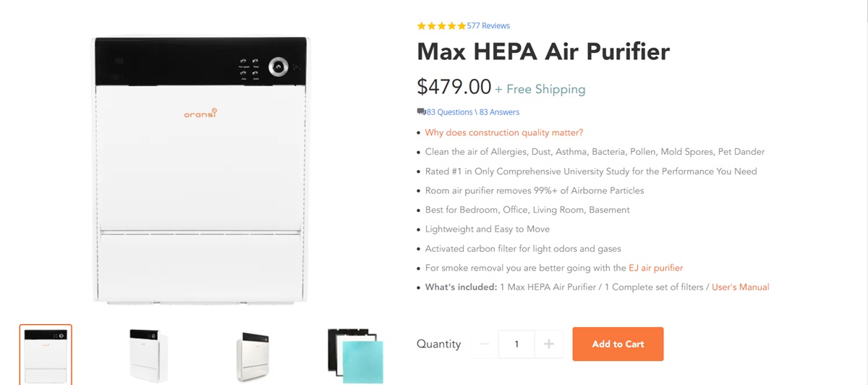This screenshot has height=385, width=868.
Task: Click the $479.00 price
Action: coord(454,87)
